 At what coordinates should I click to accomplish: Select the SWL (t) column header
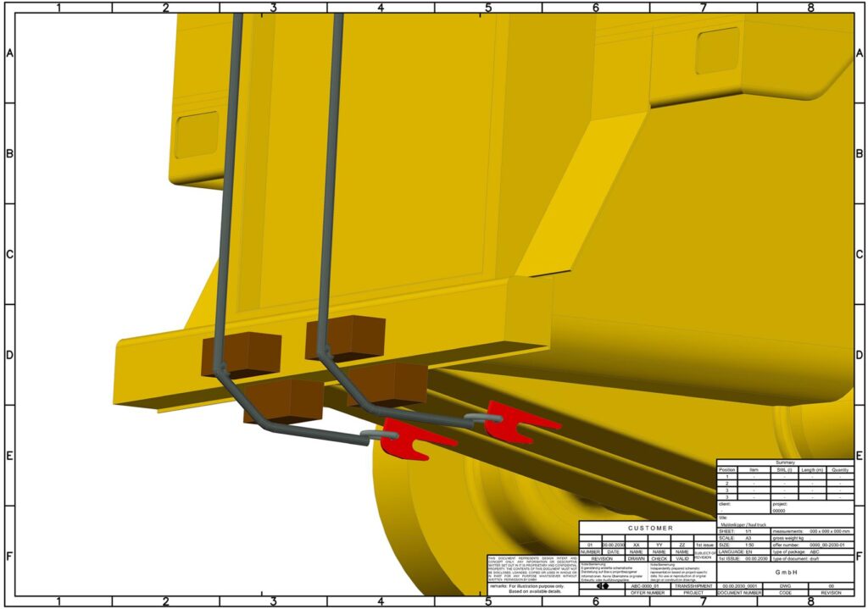tap(784, 469)
